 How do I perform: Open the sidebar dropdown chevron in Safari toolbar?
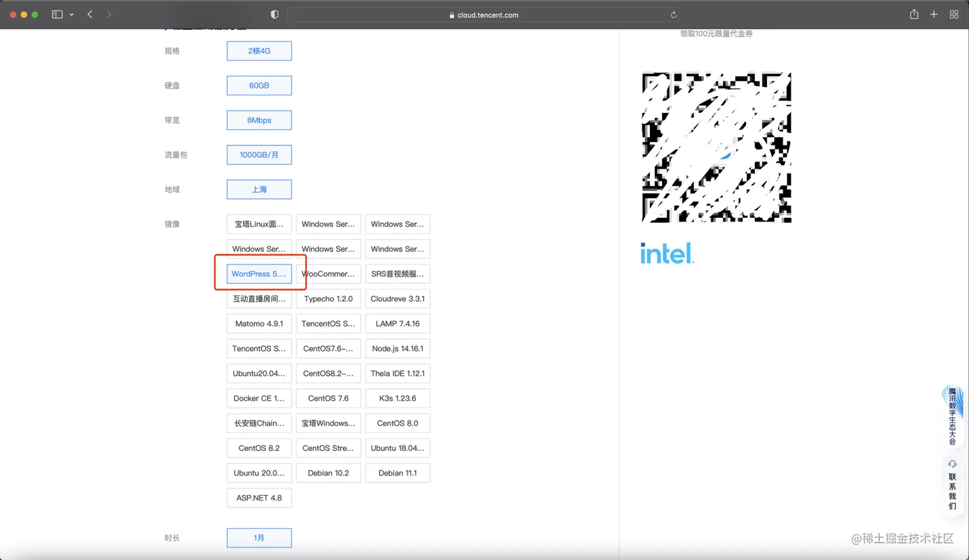[x=71, y=15]
